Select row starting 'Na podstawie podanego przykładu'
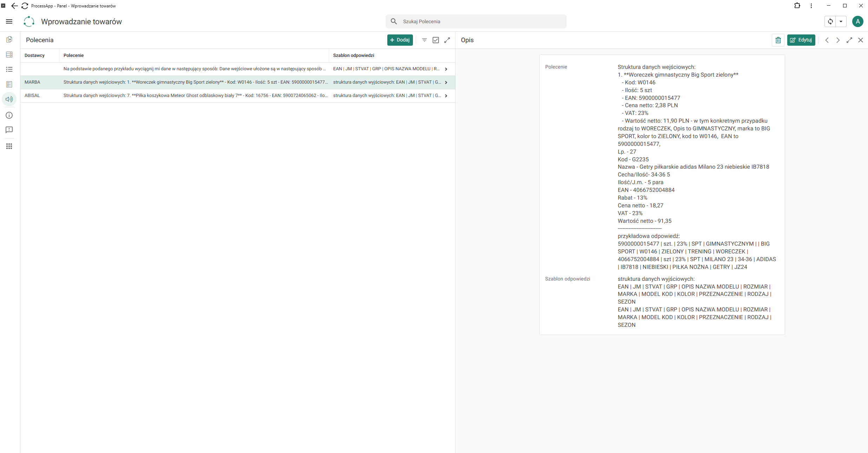868x453 pixels. [x=238, y=69]
